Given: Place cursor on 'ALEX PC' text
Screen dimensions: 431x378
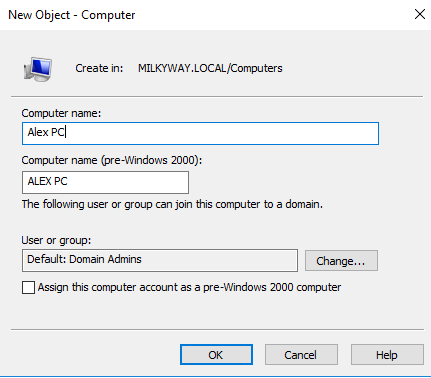Looking at the screenshot, I should coord(47,181).
